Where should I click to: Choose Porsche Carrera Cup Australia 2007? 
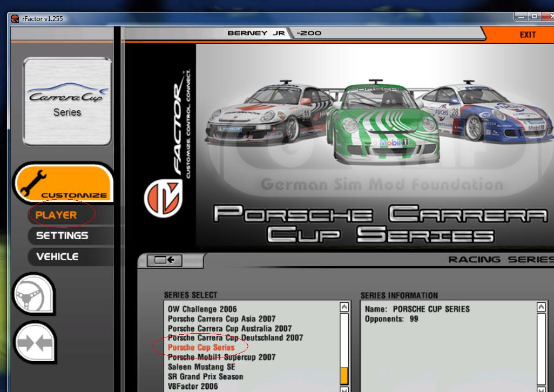(x=229, y=328)
